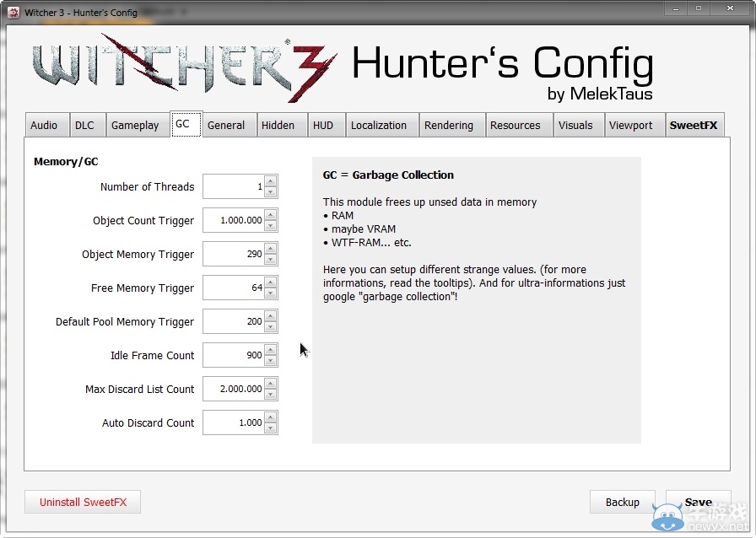756x538 pixels.
Task: Decrease Object Count Trigger value
Action: [271, 226]
